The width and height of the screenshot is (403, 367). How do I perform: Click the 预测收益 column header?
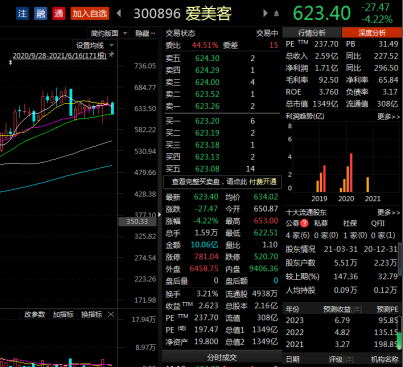click(342, 309)
